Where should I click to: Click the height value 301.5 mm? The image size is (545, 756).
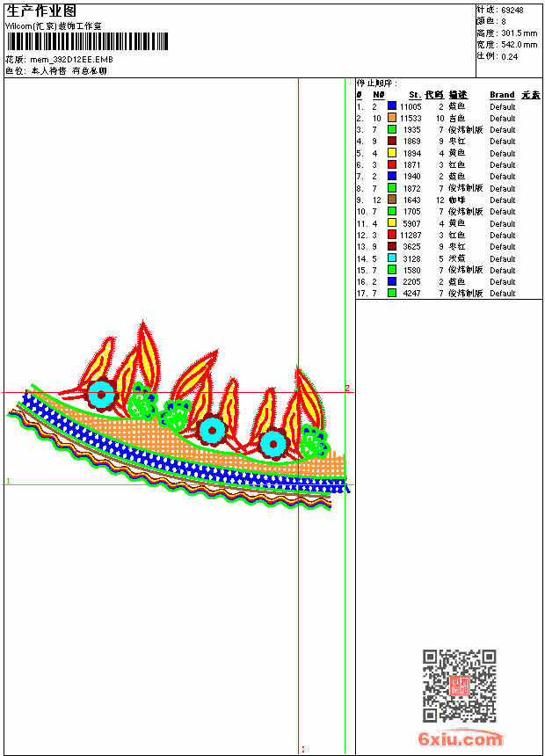coord(519,33)
